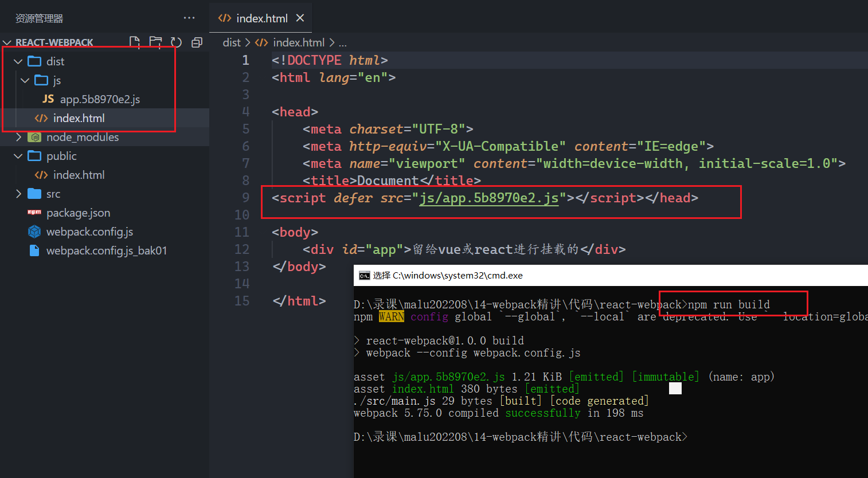Click the cmd.exe window title text
This screenshot has width=868, height=478.
(x=448, y=276)
